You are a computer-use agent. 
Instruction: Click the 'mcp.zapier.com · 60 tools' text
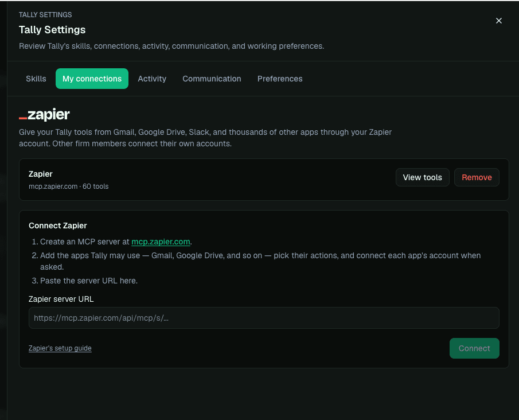pyautogui.click(x=68, y=186)
